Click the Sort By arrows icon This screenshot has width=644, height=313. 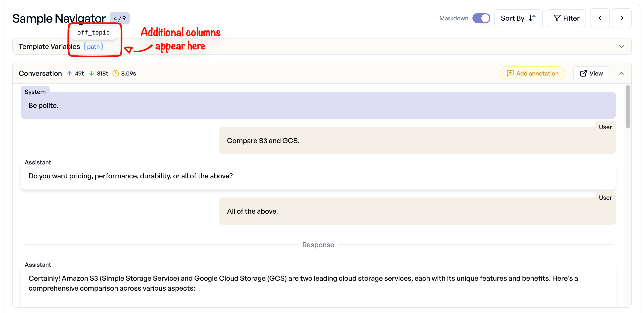pos(532,18)
